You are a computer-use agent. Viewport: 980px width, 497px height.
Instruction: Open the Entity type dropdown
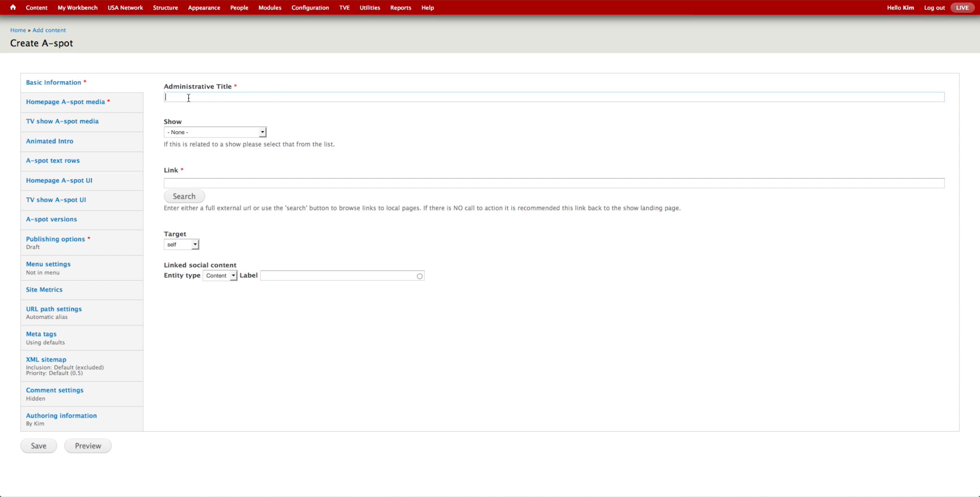pos(220,276)
